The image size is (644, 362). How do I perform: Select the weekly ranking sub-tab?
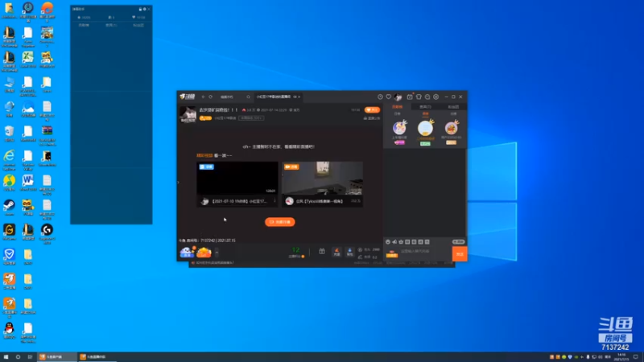point(426,113)
